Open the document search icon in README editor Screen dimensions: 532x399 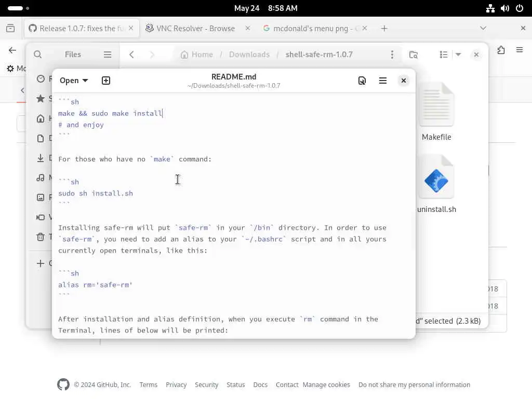click(362, 81)
